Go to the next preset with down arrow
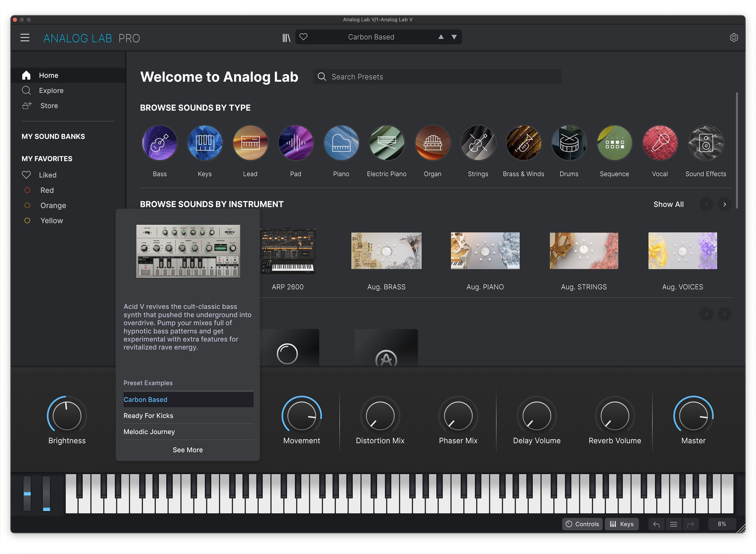The image size is (756, 554). tap(454, 37)
